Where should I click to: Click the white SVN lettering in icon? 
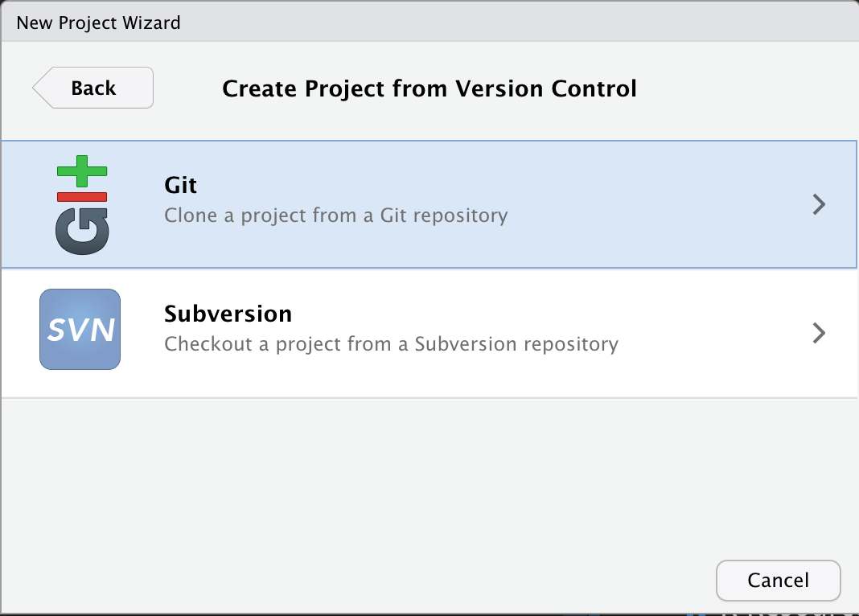(x=80, y=330)
